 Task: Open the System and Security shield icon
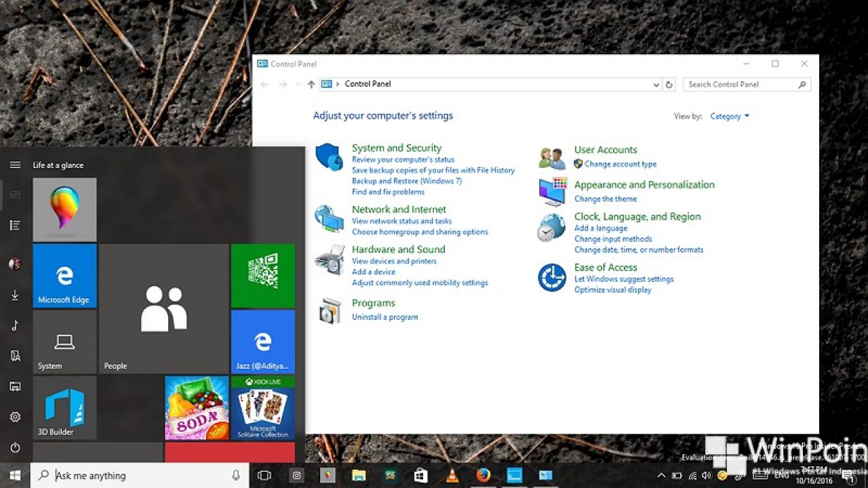329,157
